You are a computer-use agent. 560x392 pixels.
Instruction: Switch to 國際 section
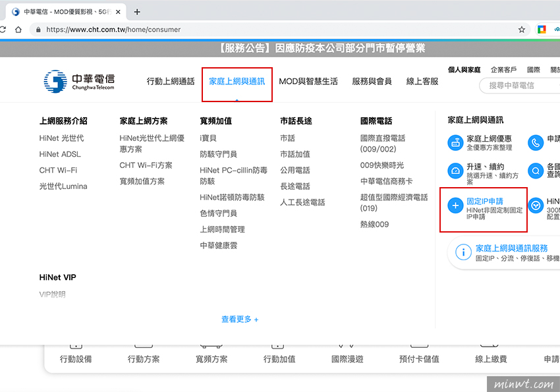click(534, 70)
